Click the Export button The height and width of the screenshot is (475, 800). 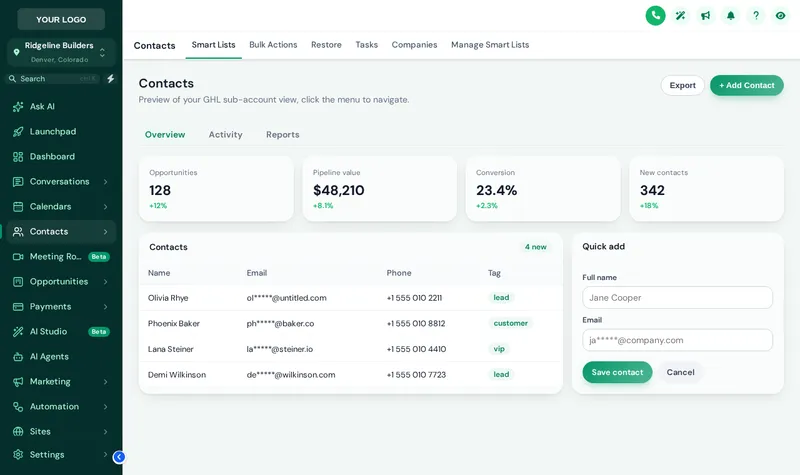(x=683, y=85)
